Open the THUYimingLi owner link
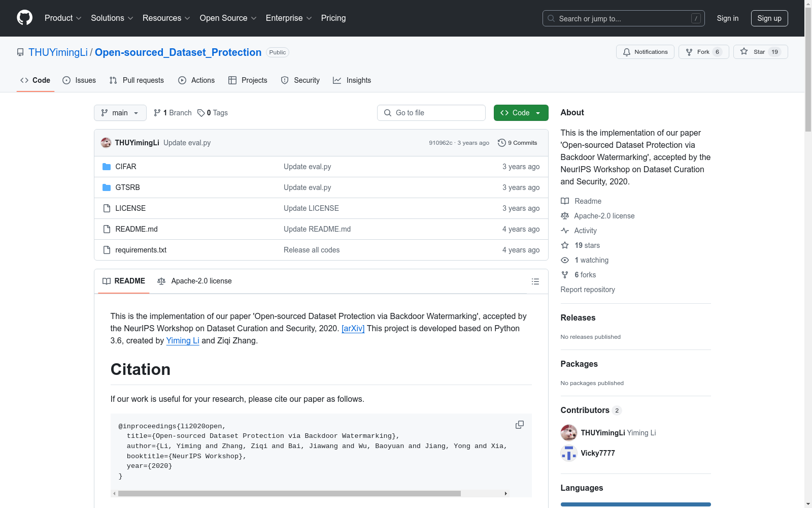 pos(58,52)
